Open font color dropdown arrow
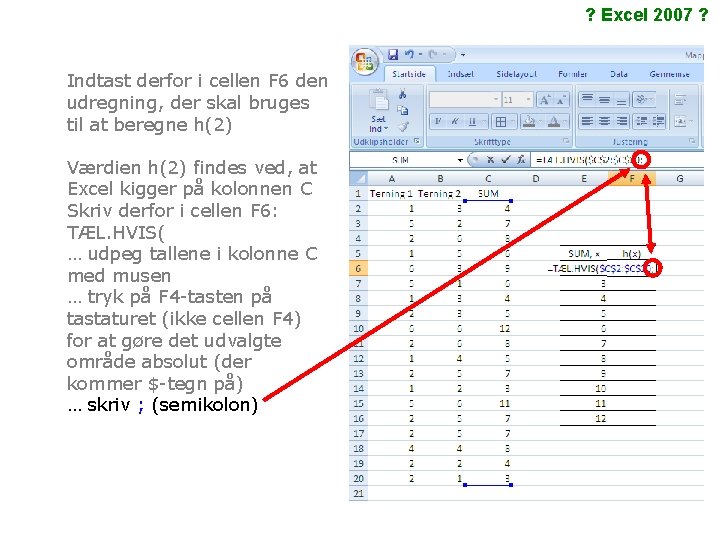 [565, 121]
